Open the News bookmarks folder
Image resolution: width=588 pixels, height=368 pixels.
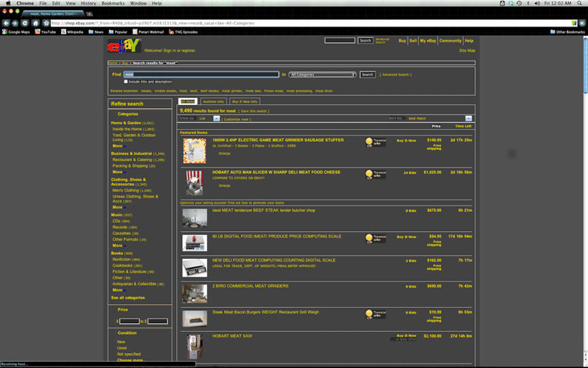(96, 32)
